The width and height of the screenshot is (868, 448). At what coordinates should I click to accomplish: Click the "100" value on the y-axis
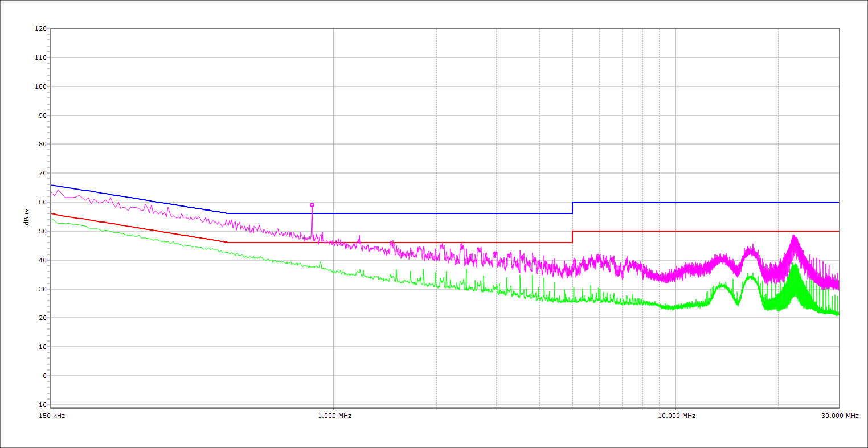40,87
